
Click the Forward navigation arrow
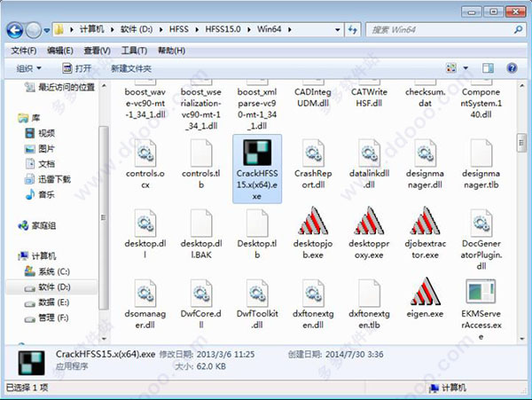click(x=34, y=30)
